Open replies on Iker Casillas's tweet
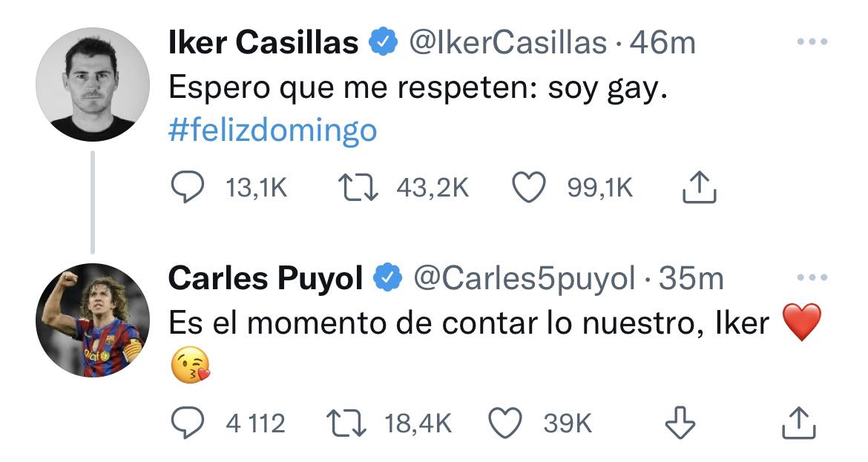This screenshot has width=868, height=462. (187, 188)
